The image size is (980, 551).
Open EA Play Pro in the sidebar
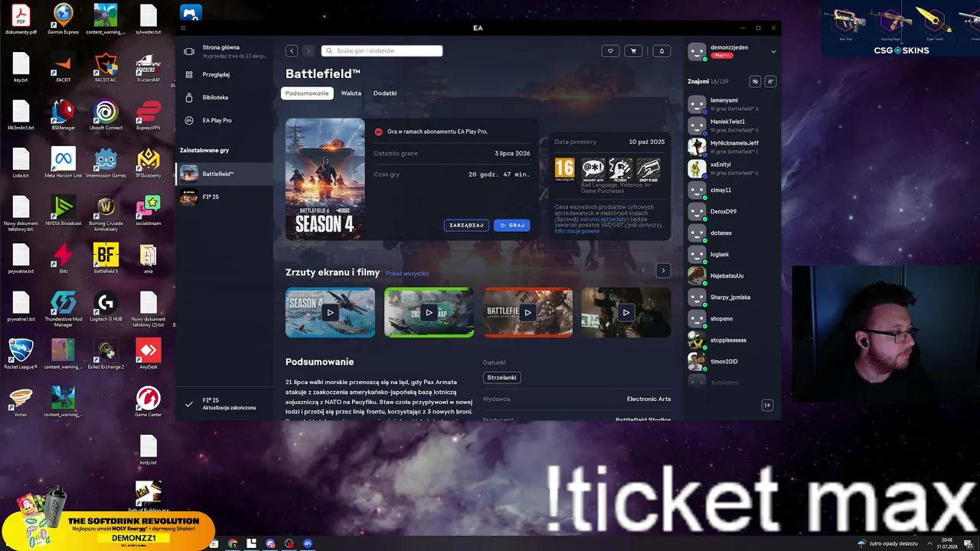(224, 120)
